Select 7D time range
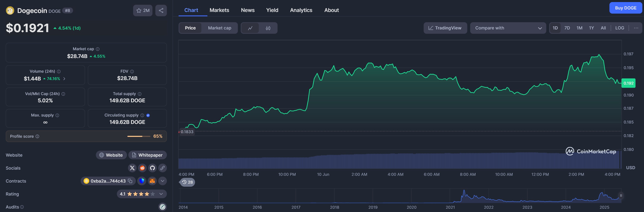The width and height of the screenshot is (644, 212). click(567, 28)
